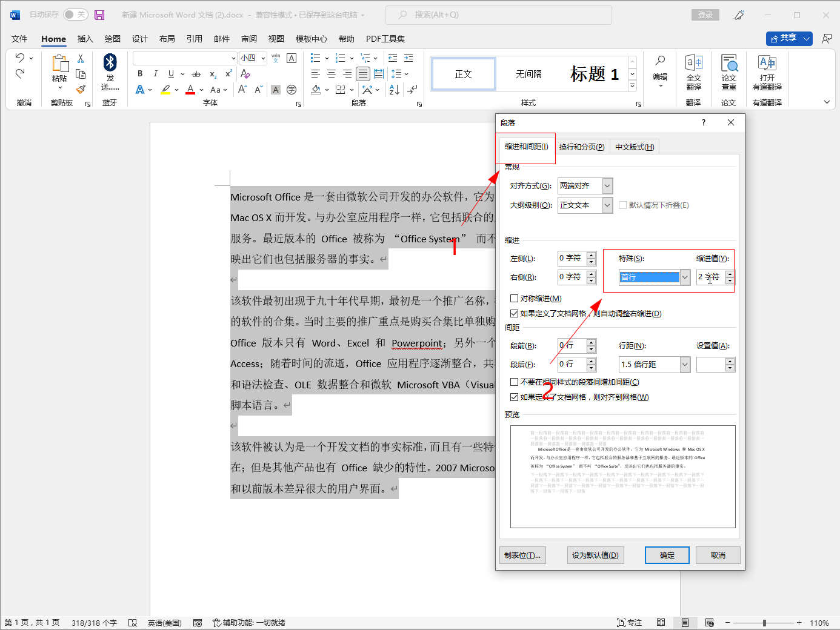
Task: Toggle Underline formatting
Action: coord(171,73)
